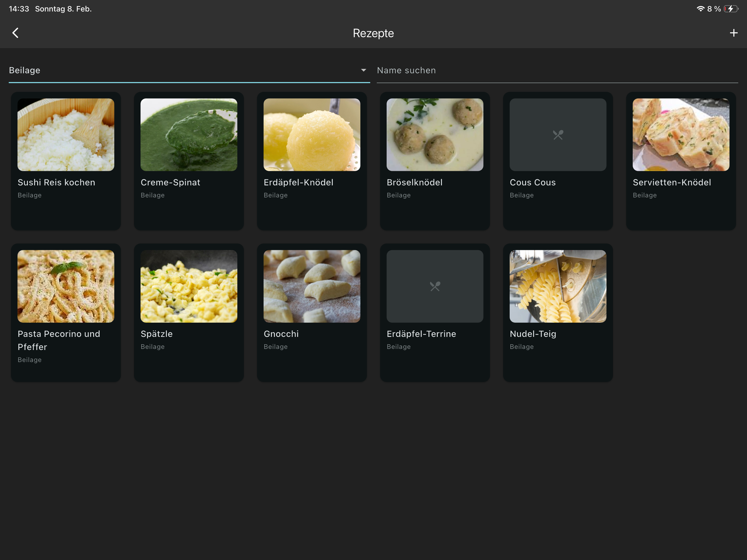This screenshot has height=560, width=747.
Task: Select the Erdäpfel-Knödel title
Action: 299,182
